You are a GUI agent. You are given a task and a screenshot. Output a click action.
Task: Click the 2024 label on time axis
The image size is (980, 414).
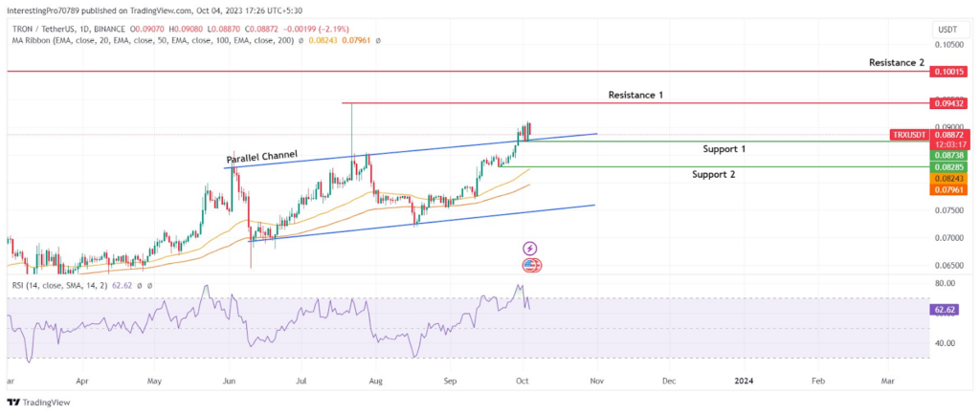pyautogui.click(x=743, y=380)
